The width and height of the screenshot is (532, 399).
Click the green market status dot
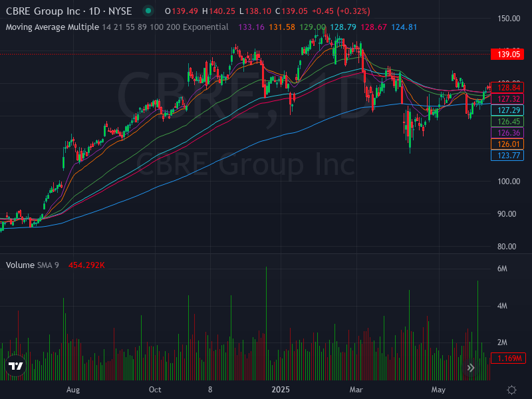148,11
